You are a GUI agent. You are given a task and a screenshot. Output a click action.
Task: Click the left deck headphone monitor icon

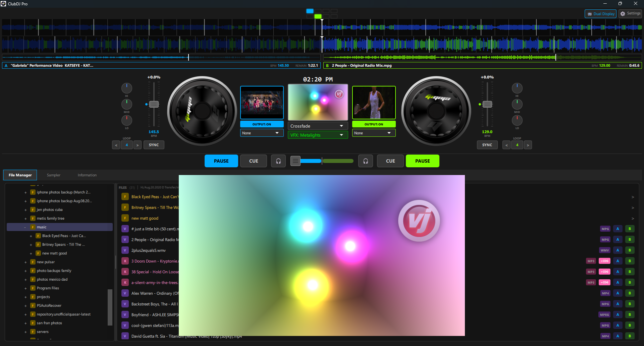pyautogui.click(x=278, y=161)
